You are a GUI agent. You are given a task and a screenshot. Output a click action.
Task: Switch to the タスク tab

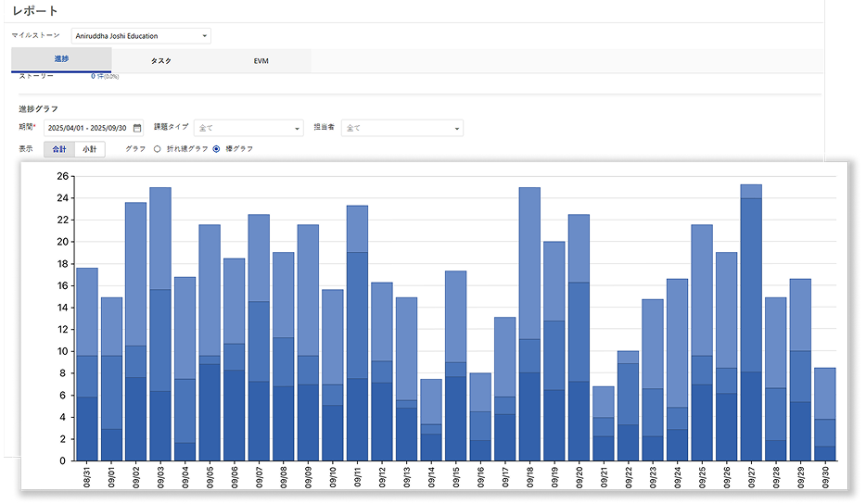pyautogui.click(x=160, y=60)
